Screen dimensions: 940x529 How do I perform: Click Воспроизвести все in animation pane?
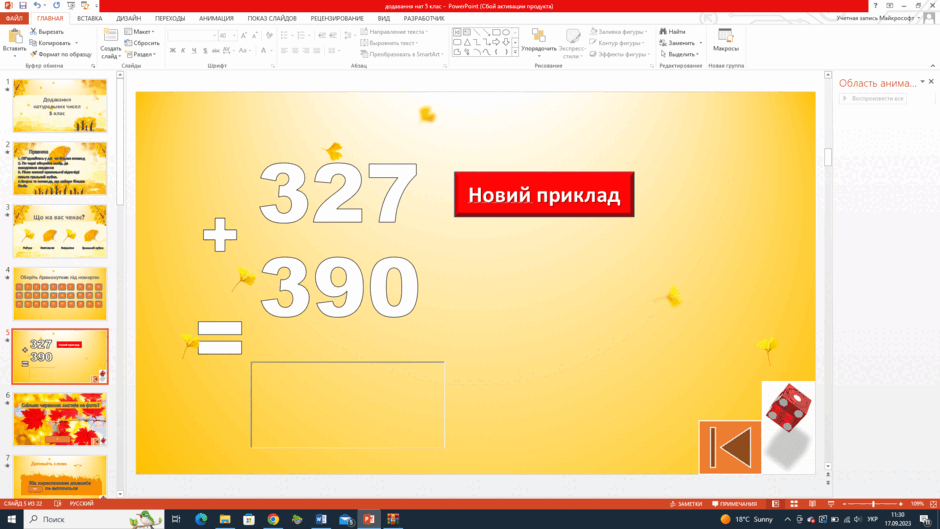point(873,98)
